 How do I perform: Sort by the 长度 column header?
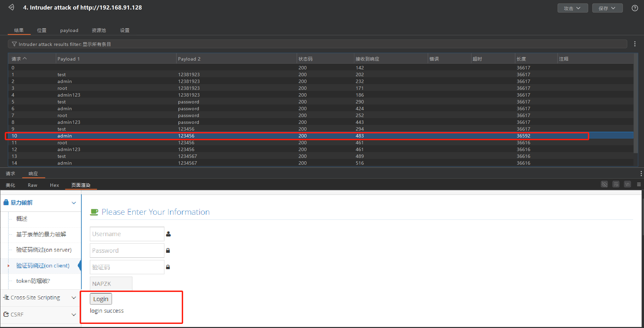(x=536, y=59)
